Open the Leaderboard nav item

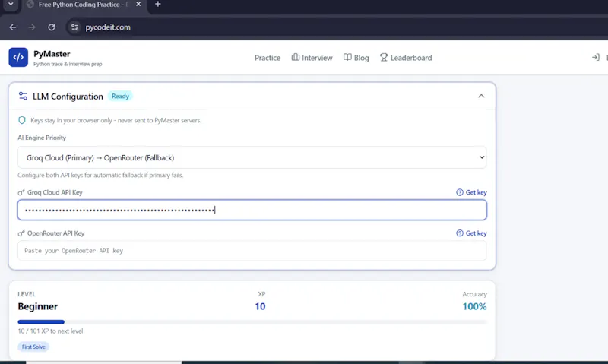(x=406, y=58)
